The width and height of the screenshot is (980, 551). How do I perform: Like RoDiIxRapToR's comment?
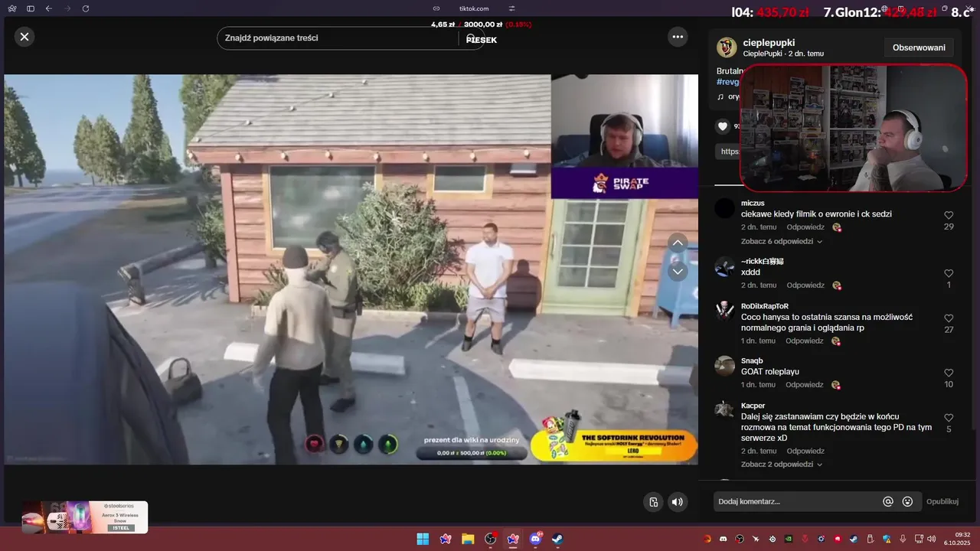coord(949,318)
